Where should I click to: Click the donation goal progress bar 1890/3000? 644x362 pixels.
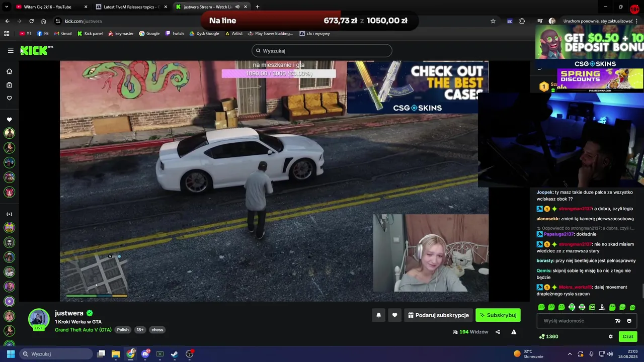point(279,73)
